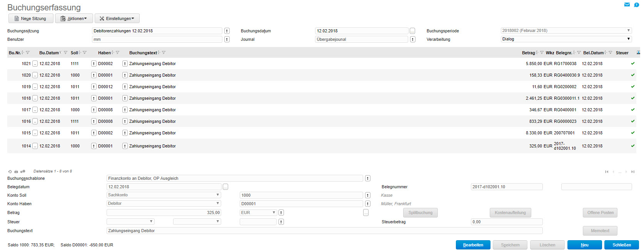Filter the Bu.Datum column
Image resolution: width=644 pixels, height=251 pixels.
coord(65,53)
